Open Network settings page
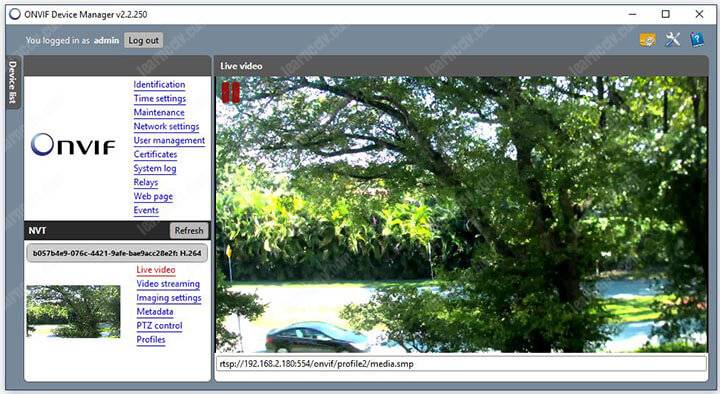Screen dimensions: 720x394 [166, 127]
